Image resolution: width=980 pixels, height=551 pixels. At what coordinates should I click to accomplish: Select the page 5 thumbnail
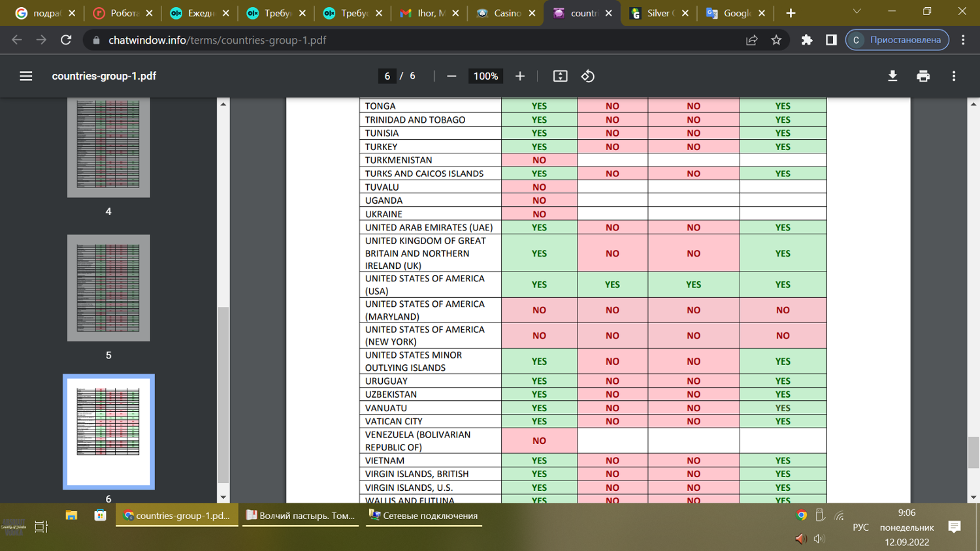pos(108,288)
